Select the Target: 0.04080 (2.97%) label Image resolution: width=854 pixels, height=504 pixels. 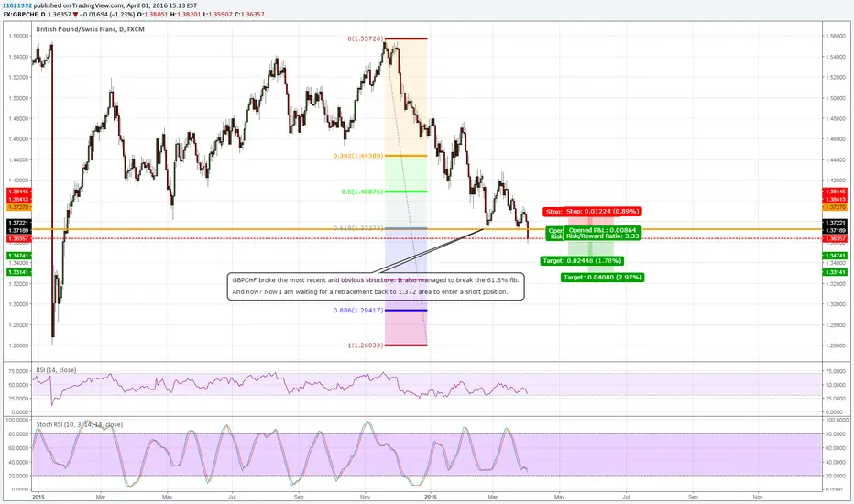602,278
